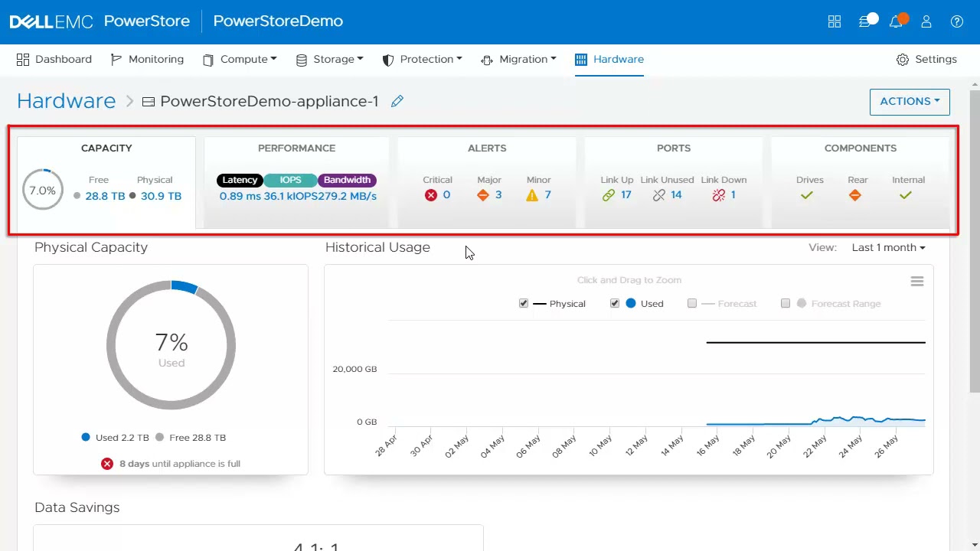Click the blue Used line in chart
The image size is (980, 551).
pyautogui.click(x=815, y=421)
